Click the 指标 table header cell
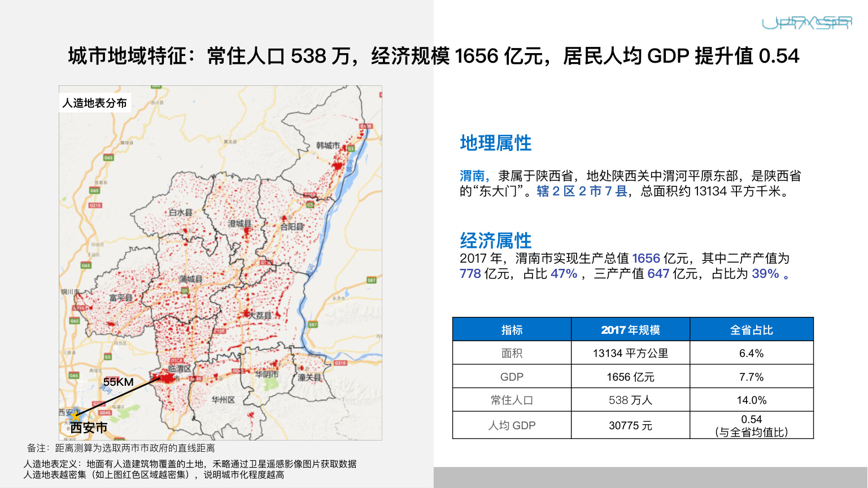The width and height of the screenshot is (868, 488). click(512, 330)
